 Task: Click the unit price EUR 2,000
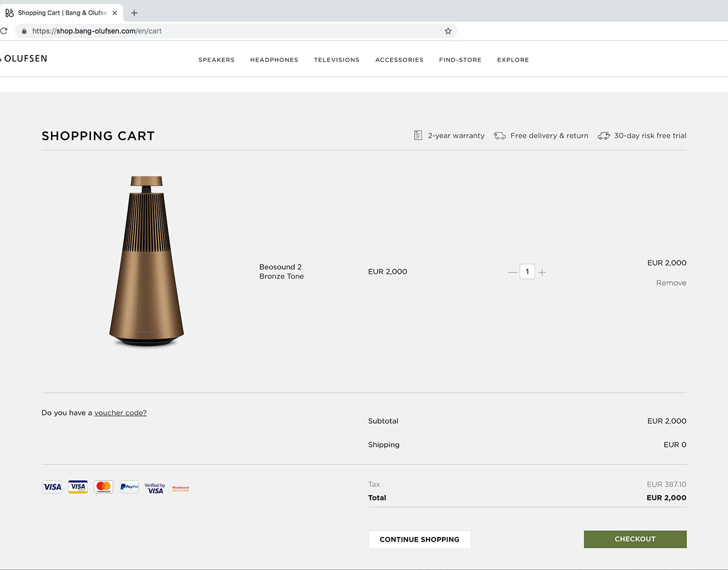[387, 271]
